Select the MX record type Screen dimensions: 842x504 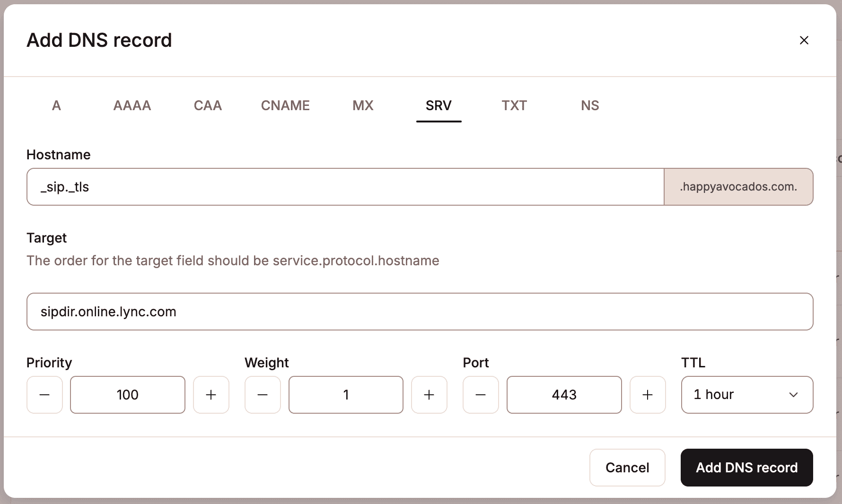[362, 105]
